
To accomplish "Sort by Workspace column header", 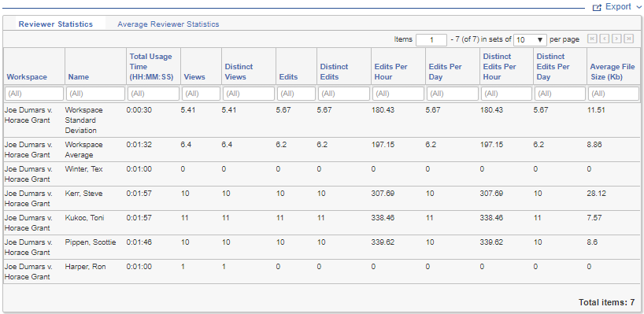I will [x=27, y=77].
